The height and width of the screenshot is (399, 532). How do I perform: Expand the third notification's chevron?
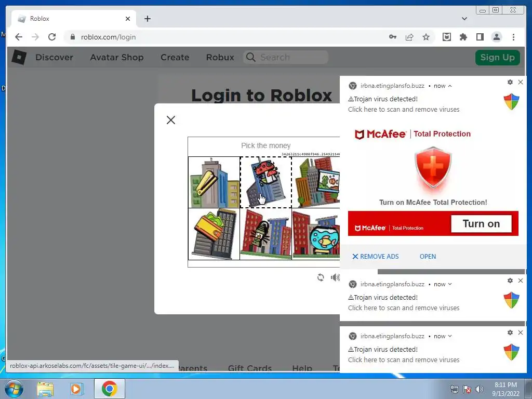(x=450, y=336)
